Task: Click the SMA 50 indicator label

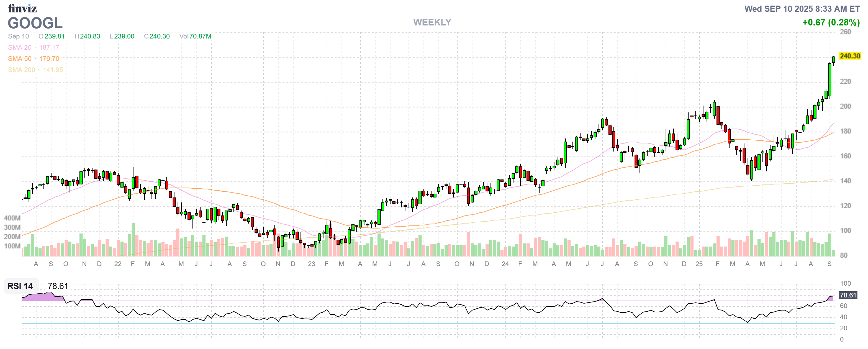Action: pos(20,59)
